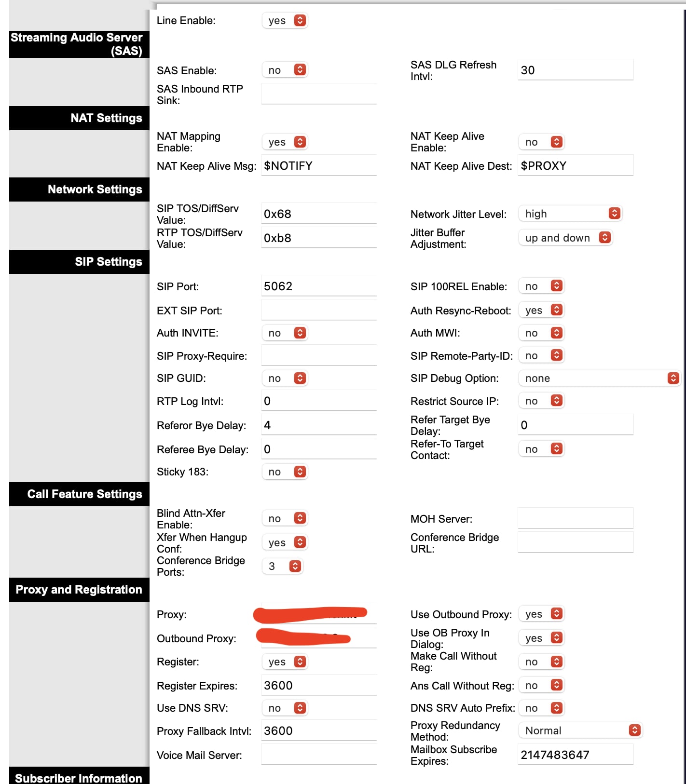Image resolution: width=686 pixels, height=784 pixels.
Task: Change SAS Enable yes/no selector
Action: 285,70
